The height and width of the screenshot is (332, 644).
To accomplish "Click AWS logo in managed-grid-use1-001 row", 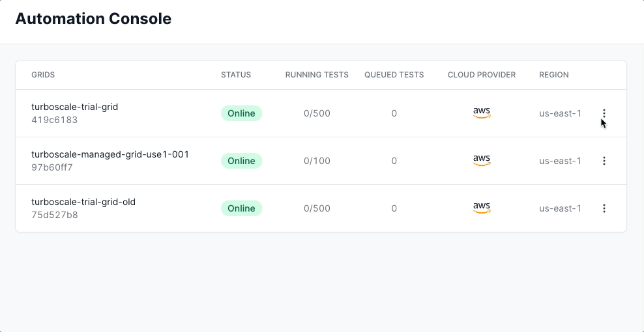I will pos(482,161).
